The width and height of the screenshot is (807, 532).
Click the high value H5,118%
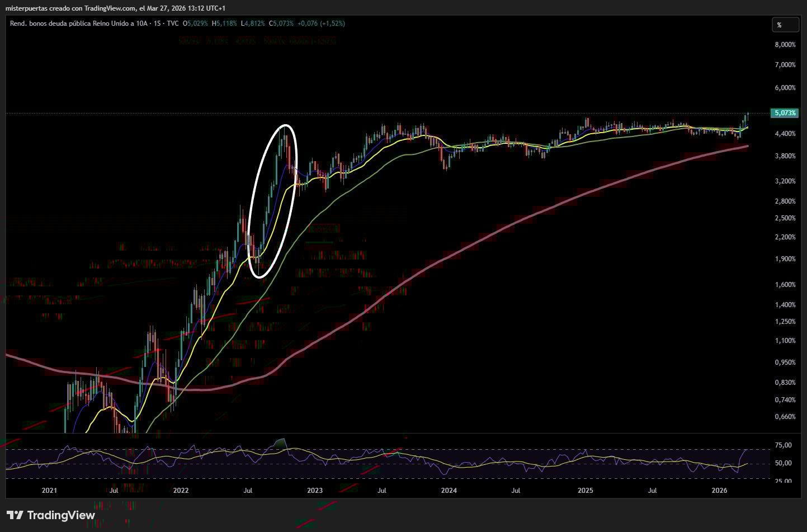click(x=224, y=23)
